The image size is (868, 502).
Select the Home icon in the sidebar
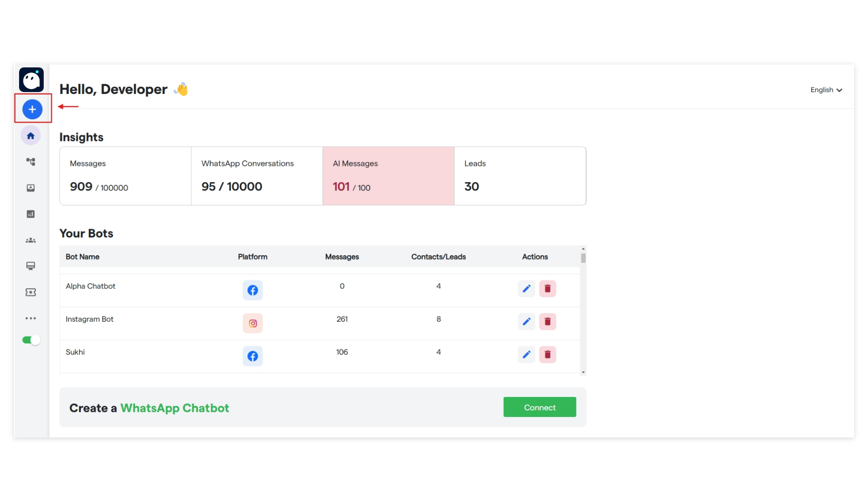pyautogui.click(x=31, y=135)
